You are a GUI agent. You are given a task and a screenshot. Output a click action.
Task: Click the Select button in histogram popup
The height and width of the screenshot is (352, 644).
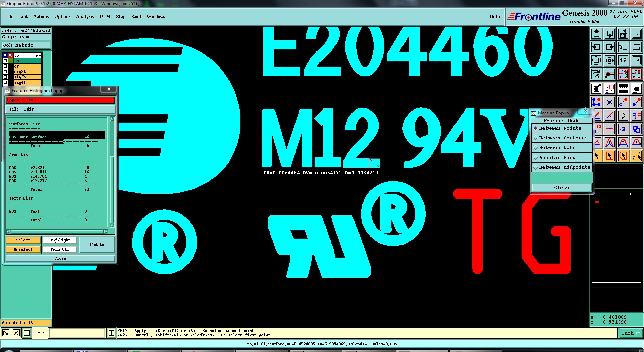[23, 240]
